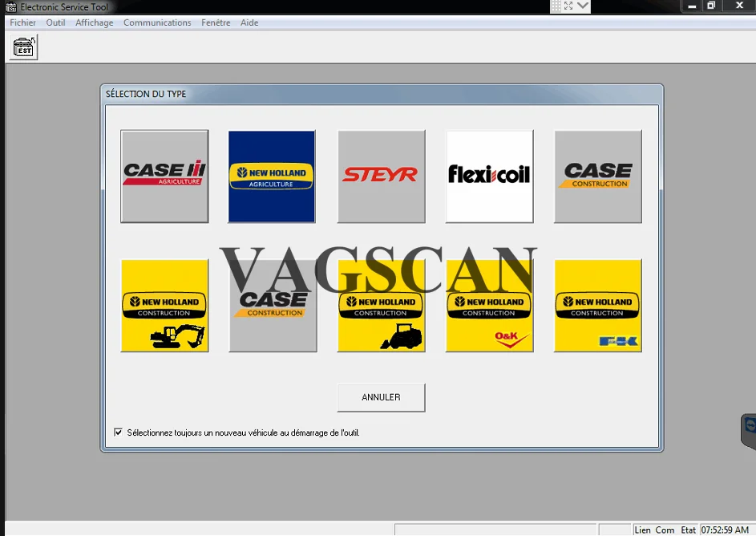Click the Lien status bar label
Image resolution: width=756 pixels, height=536 pixels.
point(642,530)
